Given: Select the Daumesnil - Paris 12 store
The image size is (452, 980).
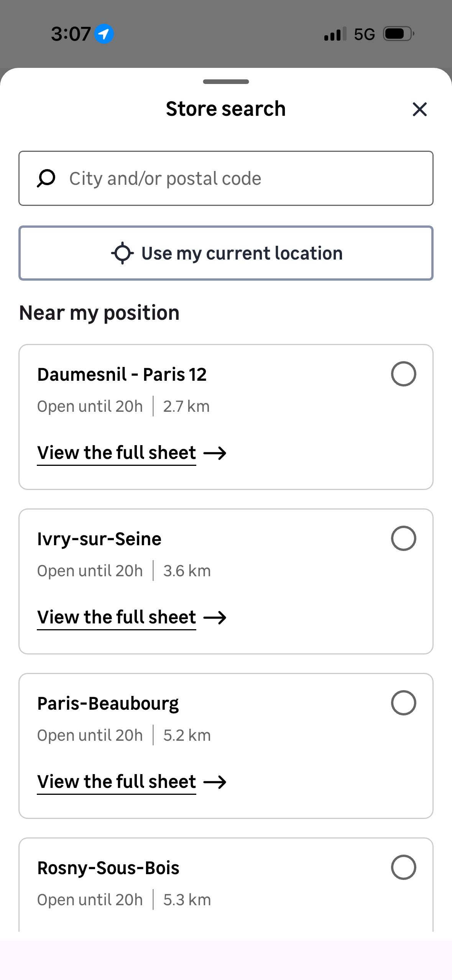Looking at the screenshot, I should click(x=403, y=374).
